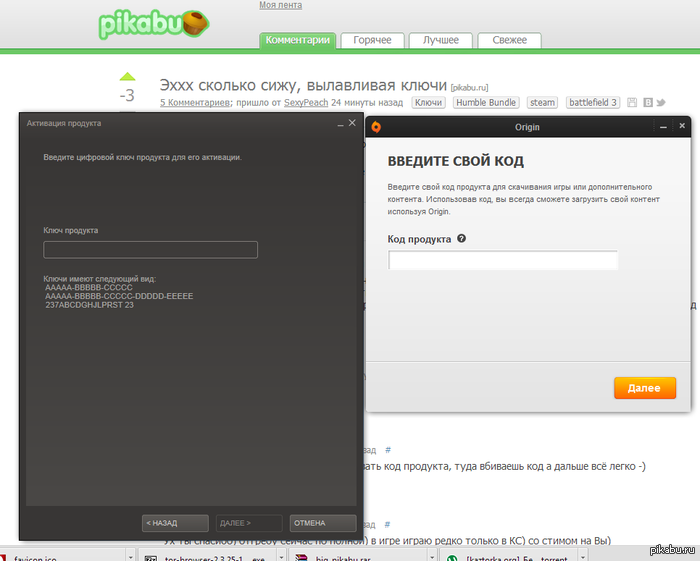
Task: Click the ВВЕДИТЕ СВОЙ КОД heading
Action: tap(455, 161)
